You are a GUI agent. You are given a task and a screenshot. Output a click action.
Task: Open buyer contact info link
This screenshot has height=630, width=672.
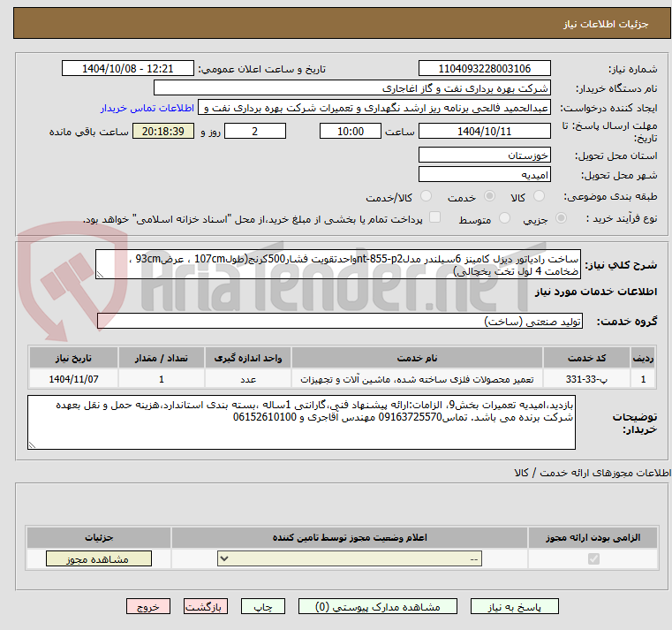click(x=147, y=108)
